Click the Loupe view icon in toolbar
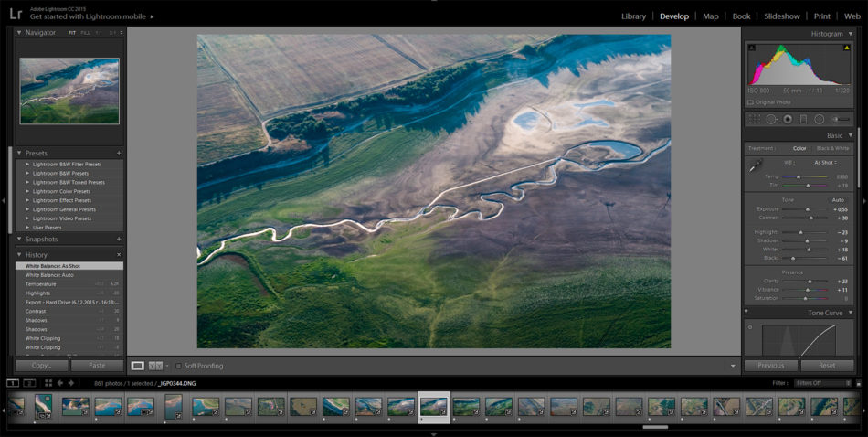The image size is (868, 437). pos(138,366)
